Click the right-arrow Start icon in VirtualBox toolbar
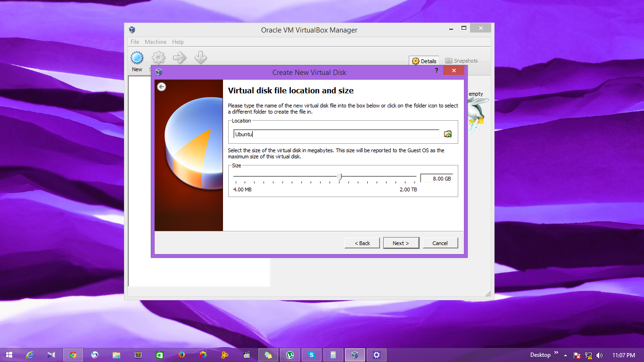Image resolution: width=644 pixels, height=362 pixels. tap(180, 58)
